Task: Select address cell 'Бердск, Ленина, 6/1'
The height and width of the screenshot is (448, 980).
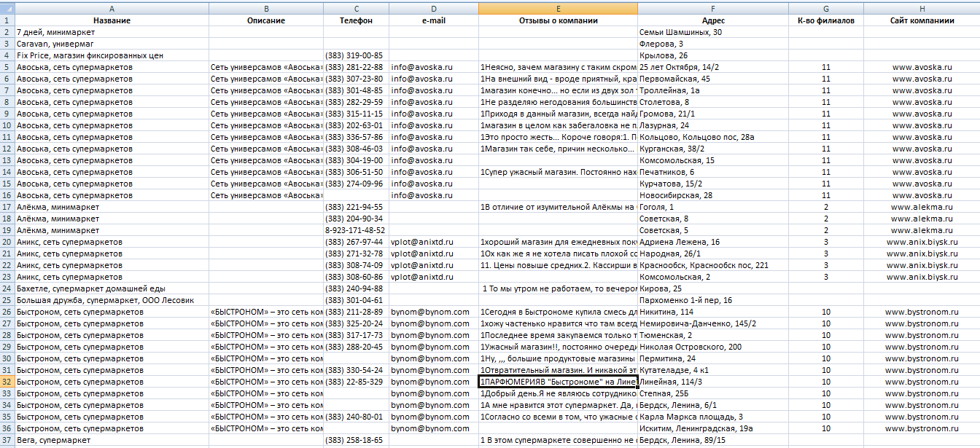Action: (712, 405)
